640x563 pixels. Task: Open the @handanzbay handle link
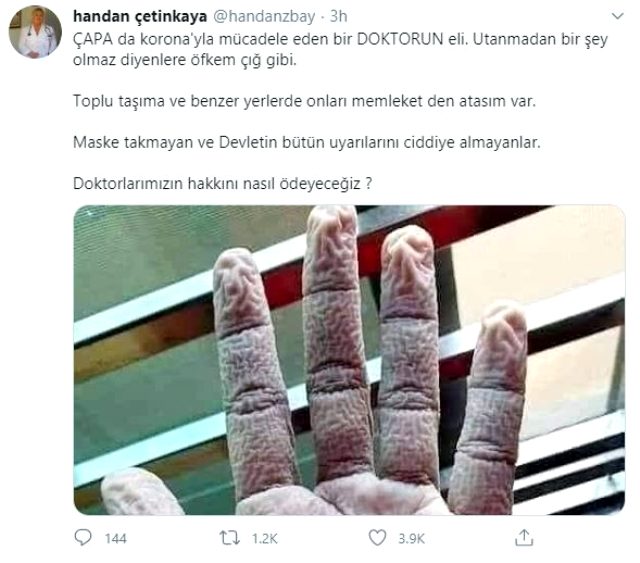264,17
